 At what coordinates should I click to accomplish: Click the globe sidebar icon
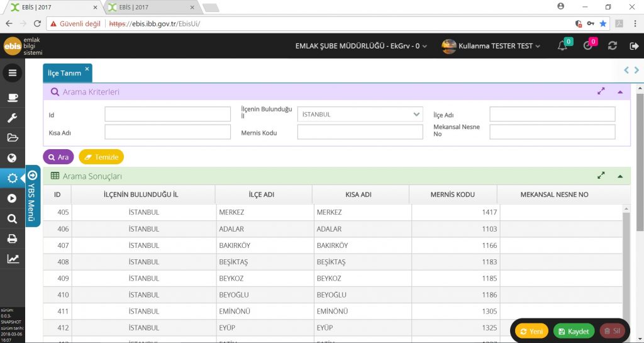pyautogui.click(x=13, y=158)
